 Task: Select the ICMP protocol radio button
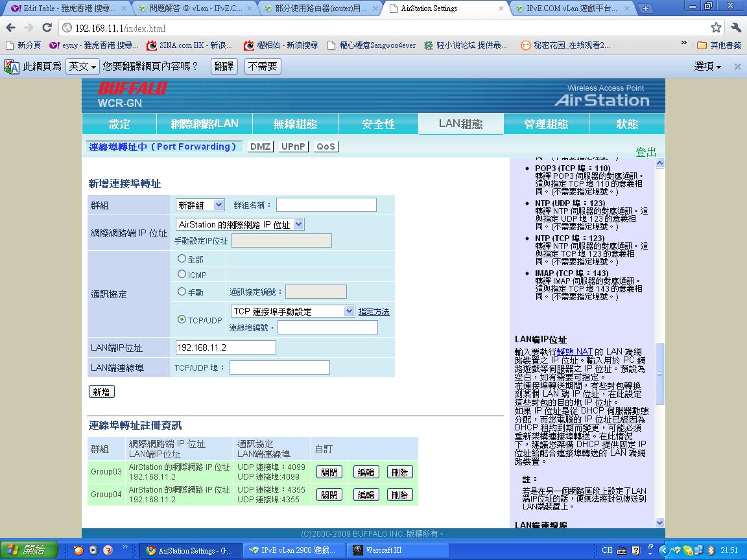click(x=182, y=274)
